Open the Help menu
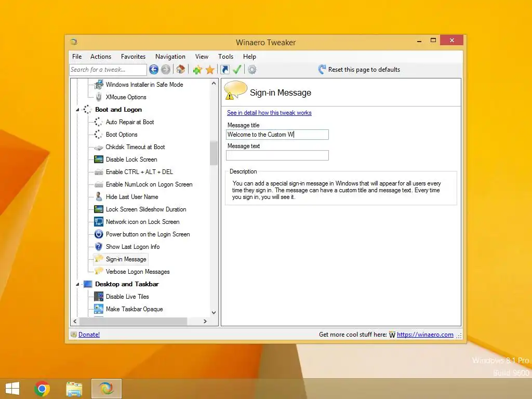Image resolution: width=532 pixels, height=399 pixels. click(249, 57)
